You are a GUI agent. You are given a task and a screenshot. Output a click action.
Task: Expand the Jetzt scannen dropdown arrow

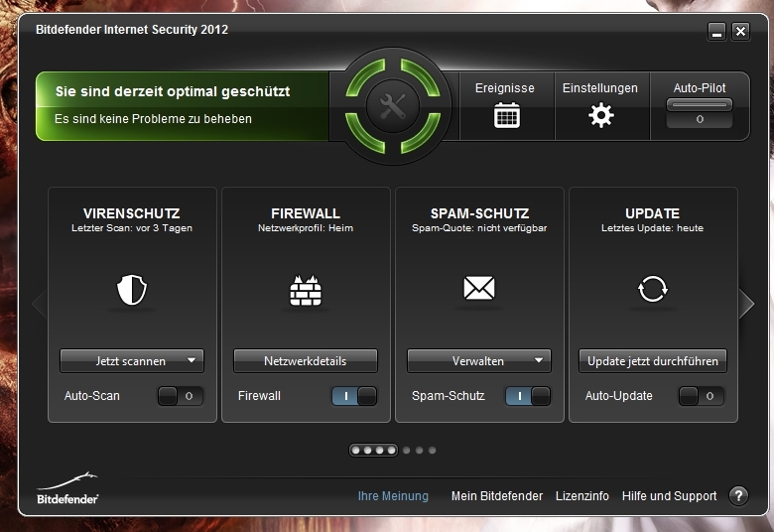tap(192, 360)
